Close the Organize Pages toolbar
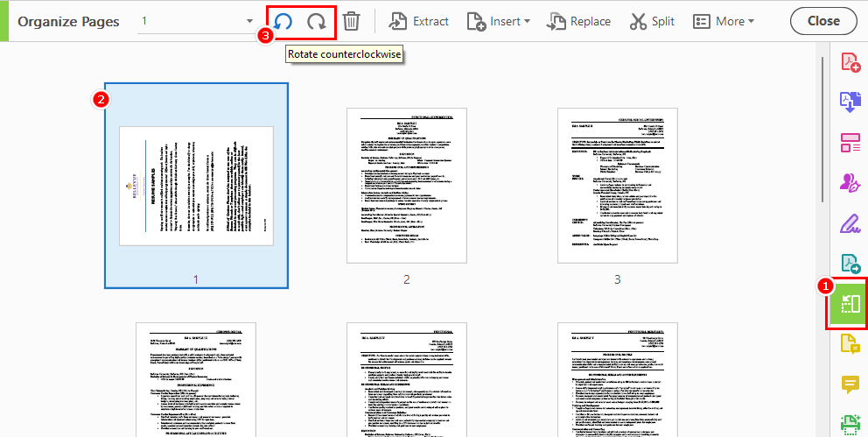The image size is (868, 437). pos(823,21)
